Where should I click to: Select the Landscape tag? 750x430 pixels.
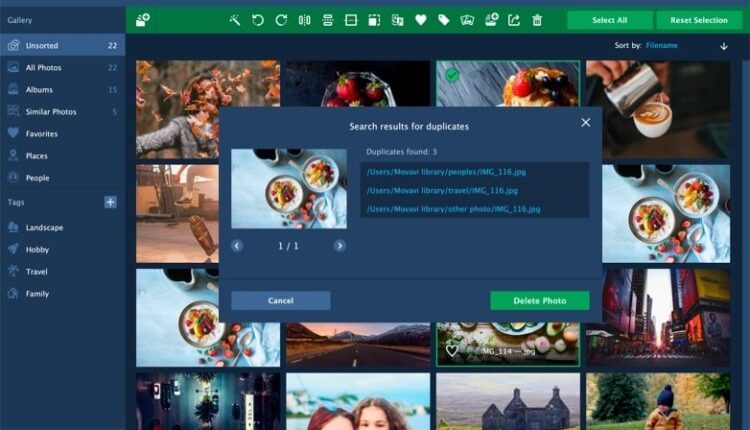click(63, 227)
